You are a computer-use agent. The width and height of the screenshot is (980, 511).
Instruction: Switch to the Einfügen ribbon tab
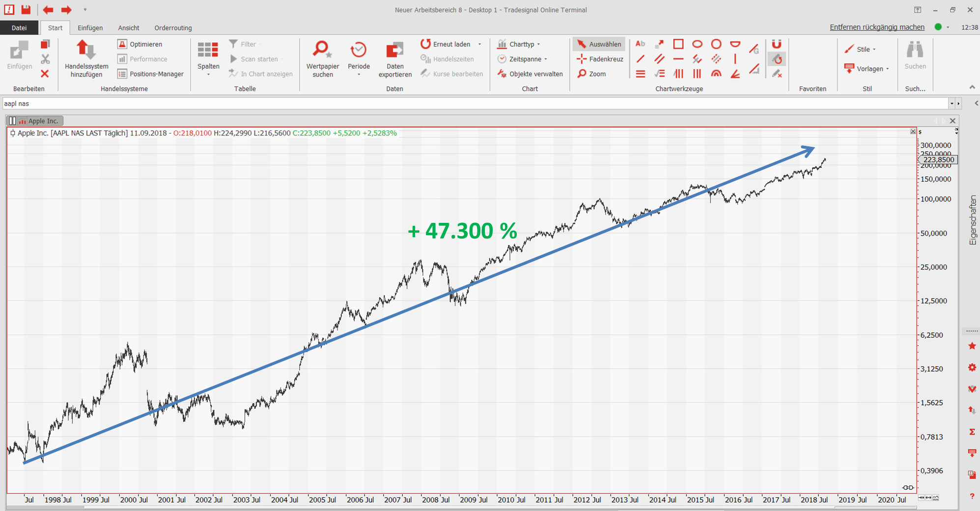click(90, 28)
